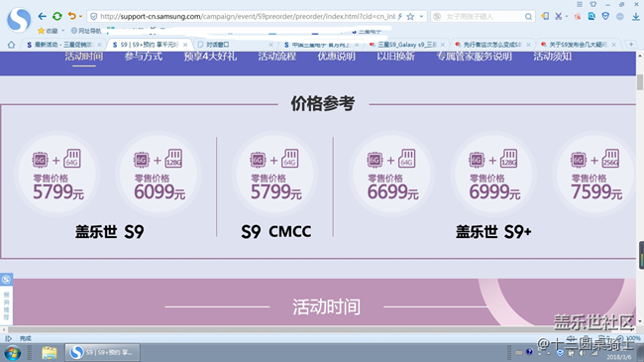Click the site security shield in the address bar
Screen dimensions: 644x362
(x=94, y=17)
